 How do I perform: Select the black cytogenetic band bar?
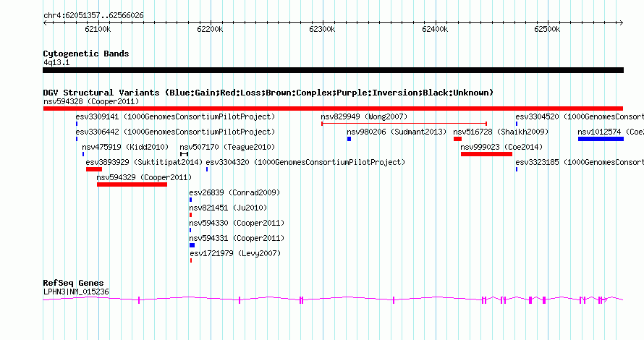(x=333, y=70)
